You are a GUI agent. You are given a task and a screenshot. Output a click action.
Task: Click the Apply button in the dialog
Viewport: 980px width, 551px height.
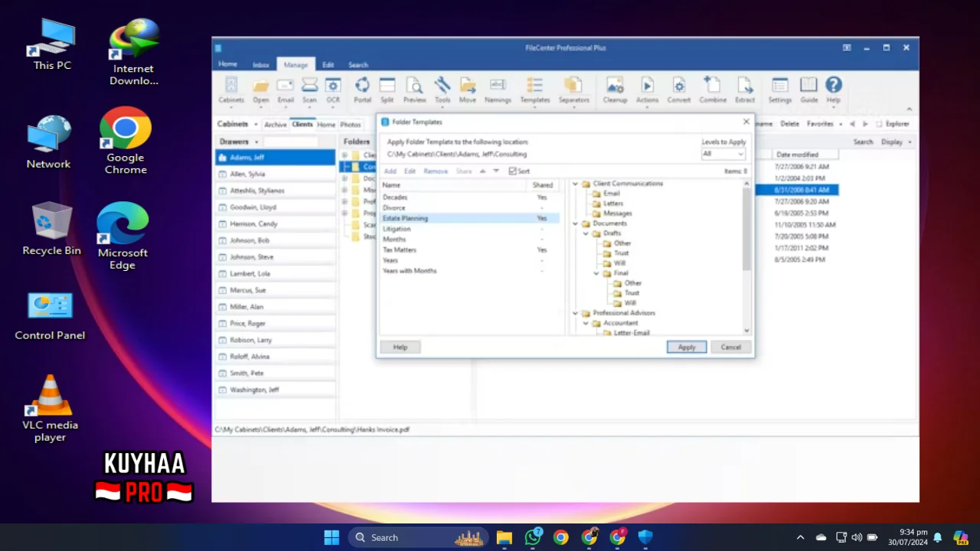point(686,347)
